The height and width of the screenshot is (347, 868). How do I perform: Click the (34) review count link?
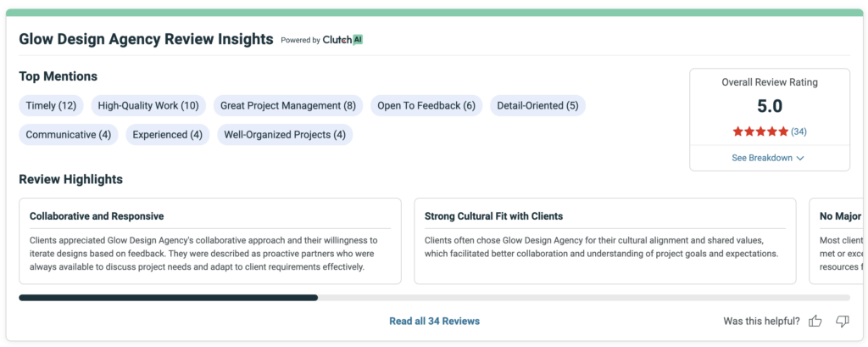click(798, 132)
